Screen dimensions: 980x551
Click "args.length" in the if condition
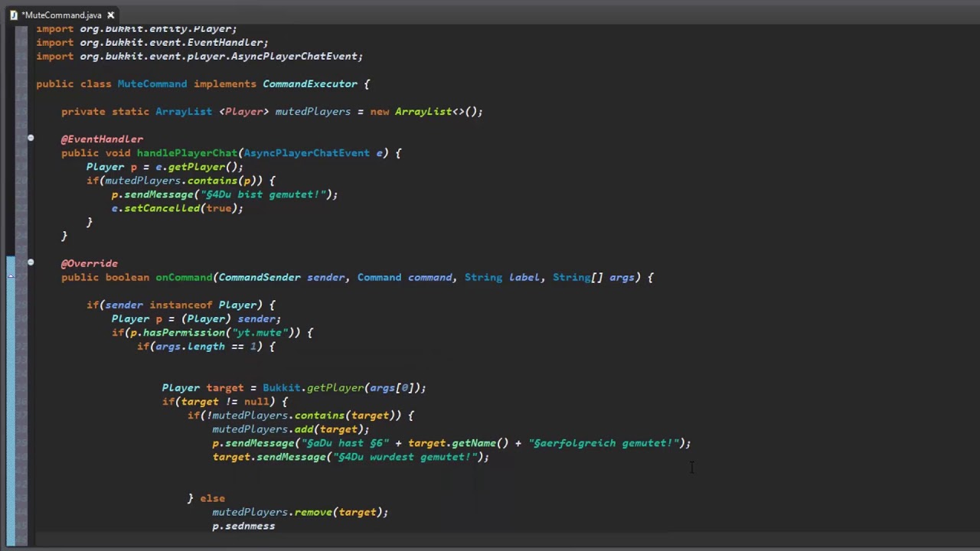click(x=190, y=347)
